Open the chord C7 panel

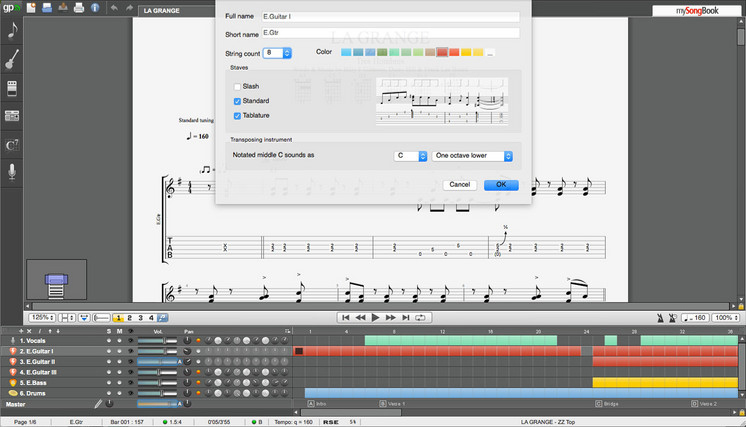point(11,145)
